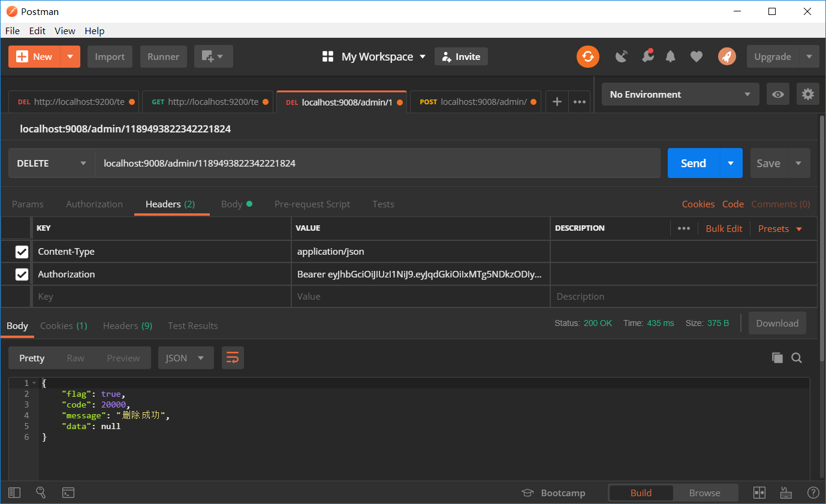The height and width of the screenshot is (504, 826).
Task: Open the notifications bell
Action: pos(671,57)
